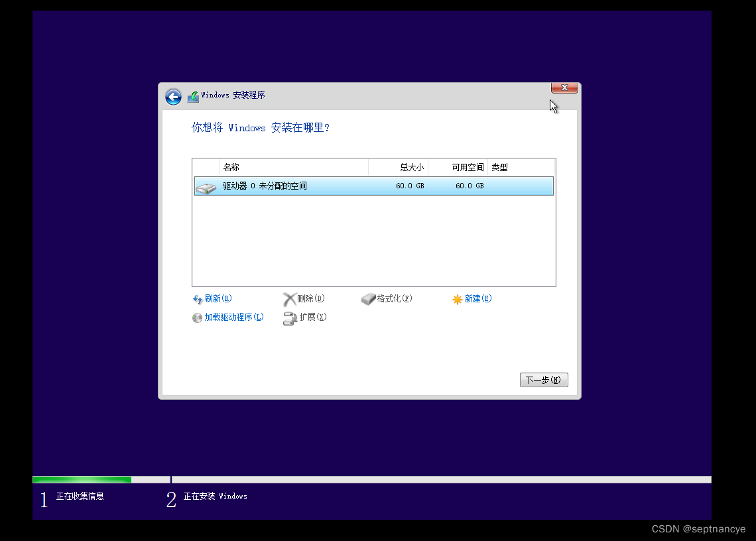Click the 60.0 GB total size cell
This screenshot has height=541, width=756.
pyautogui.click(x=410, y=186)
